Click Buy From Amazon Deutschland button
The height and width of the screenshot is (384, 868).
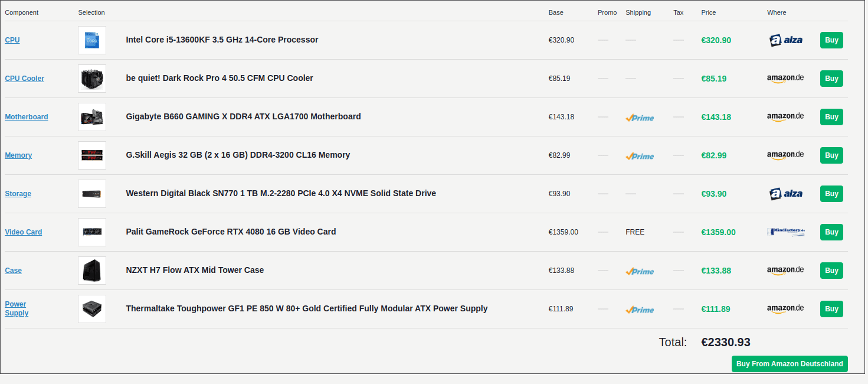[790, 364]
